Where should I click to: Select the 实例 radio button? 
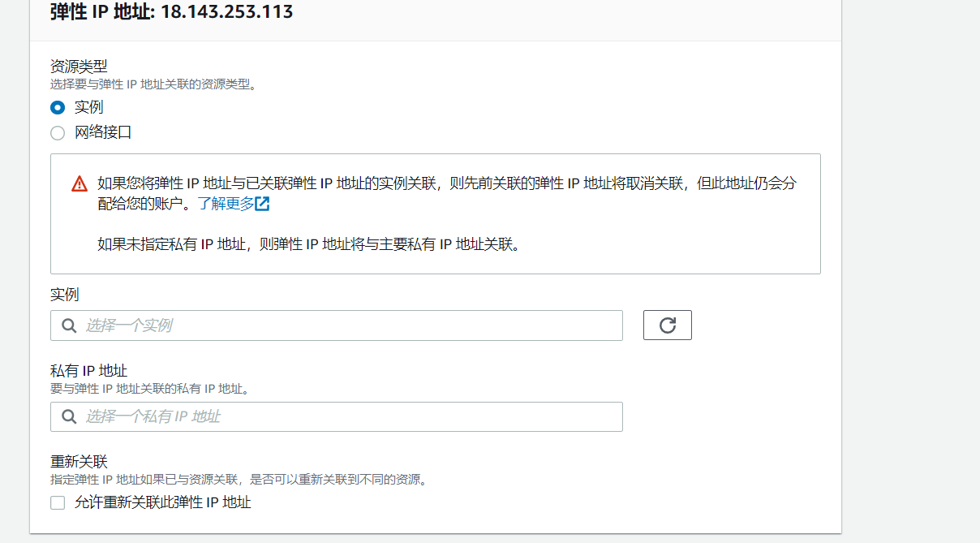tap(57, 106)
